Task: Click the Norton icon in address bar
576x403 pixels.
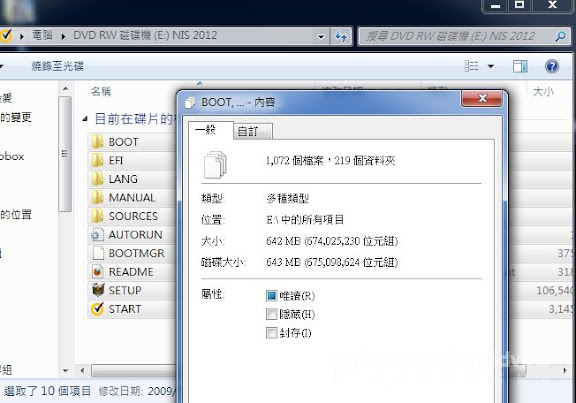Action: click(x=6, y=36)
